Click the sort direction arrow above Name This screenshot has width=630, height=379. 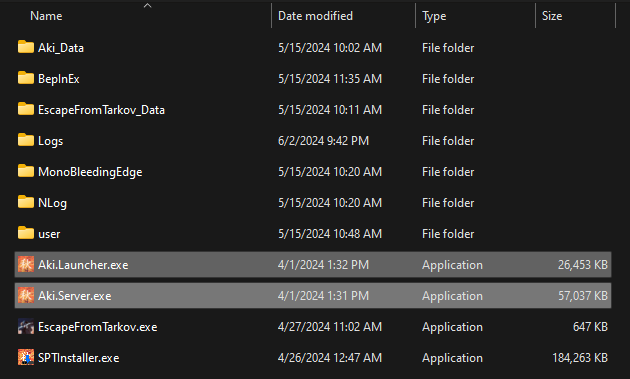click(x=147, y=5)
